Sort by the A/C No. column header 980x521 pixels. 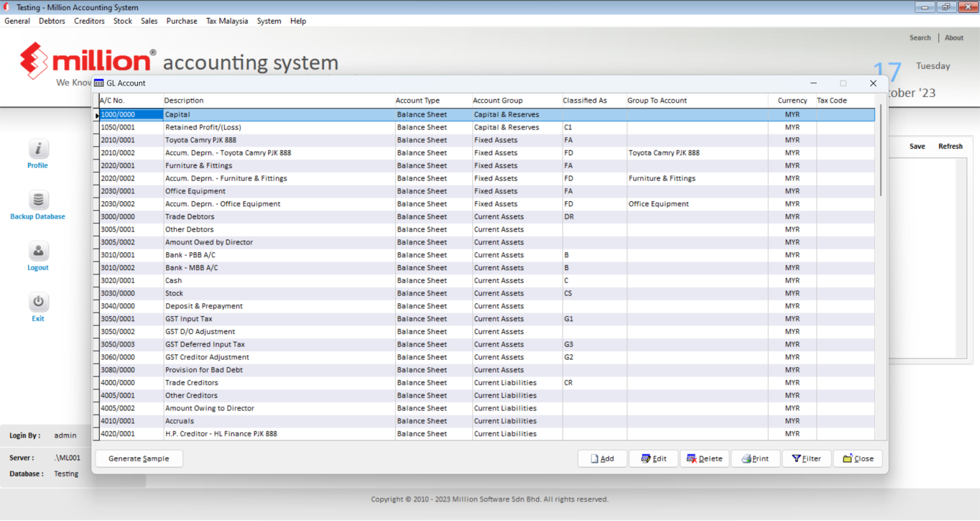pyautogui.click(x=131, y=100)
